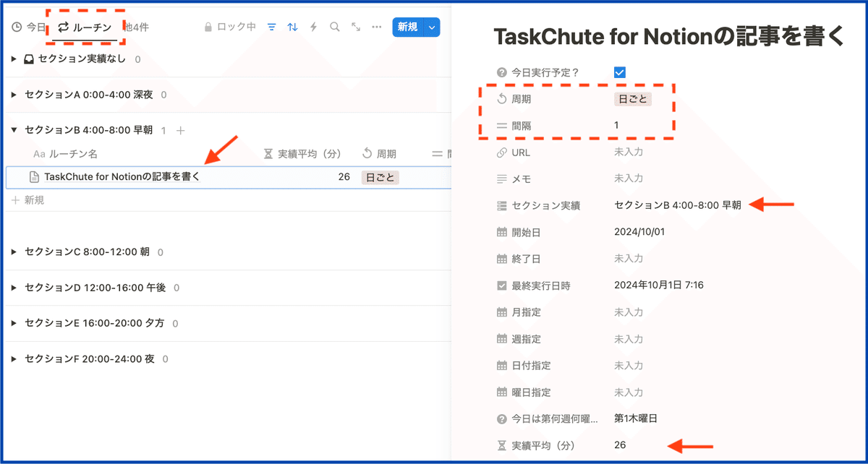Viewport: 868px width, 464px height.
Task: Click the 開始日 calendar icon
Action: [502, 232]
